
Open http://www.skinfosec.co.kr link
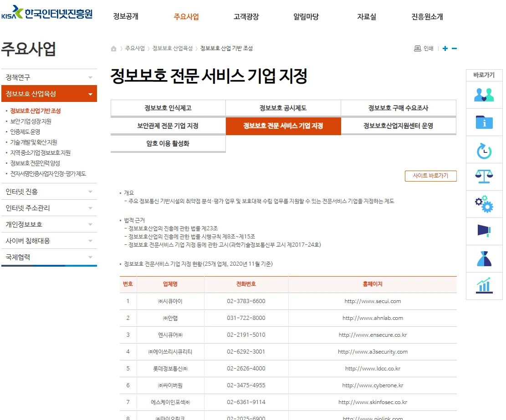(x=373, y=402)
